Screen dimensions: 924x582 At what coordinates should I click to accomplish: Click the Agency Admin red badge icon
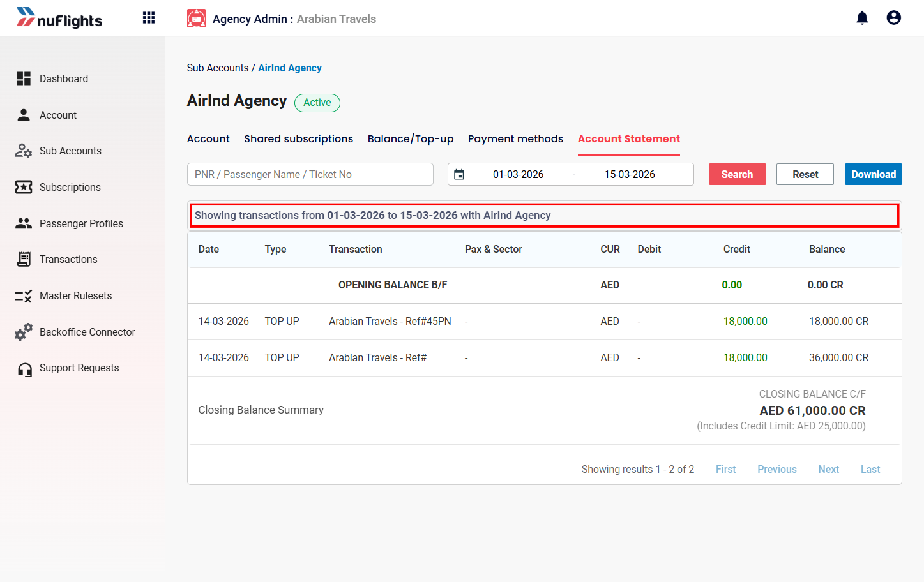click(196, 19)
